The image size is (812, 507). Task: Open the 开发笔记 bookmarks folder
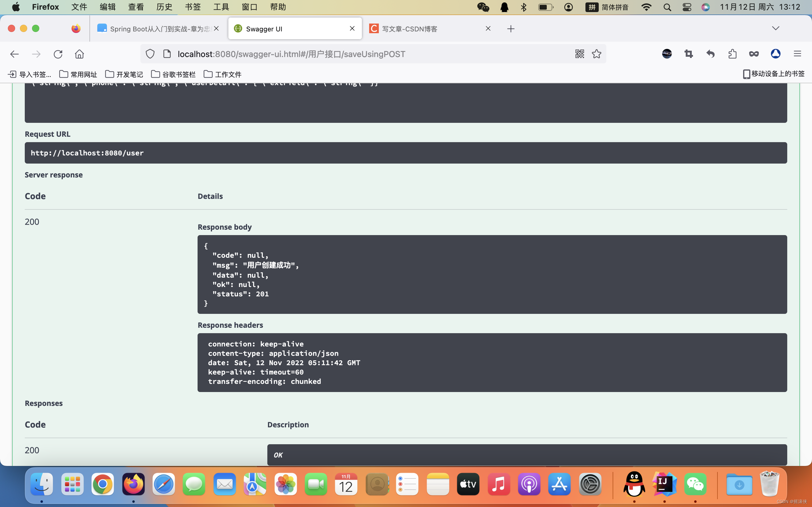[x=124, y=74]
